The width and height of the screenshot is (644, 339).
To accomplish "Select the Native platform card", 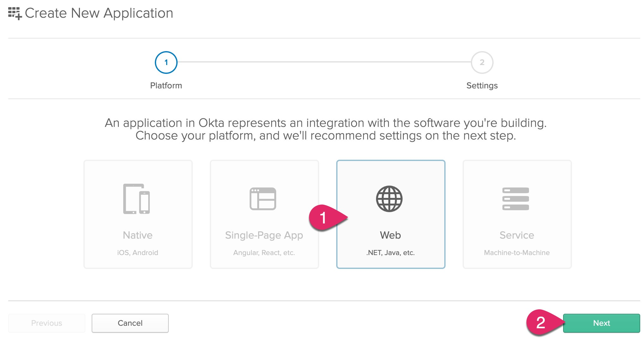I will point(138,214).
